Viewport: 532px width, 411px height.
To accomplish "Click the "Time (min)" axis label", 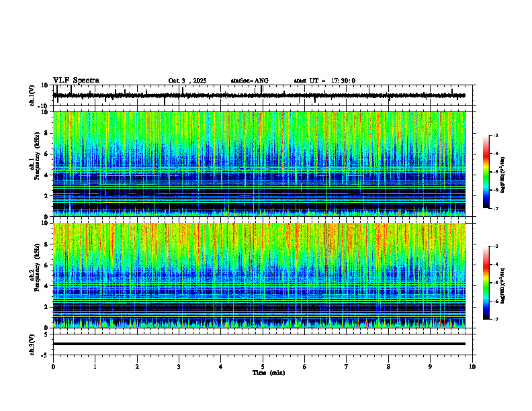I will pos(269,373).
